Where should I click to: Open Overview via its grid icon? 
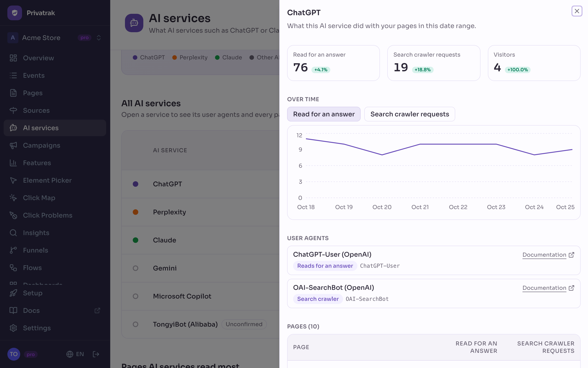(x=13, y=58)
